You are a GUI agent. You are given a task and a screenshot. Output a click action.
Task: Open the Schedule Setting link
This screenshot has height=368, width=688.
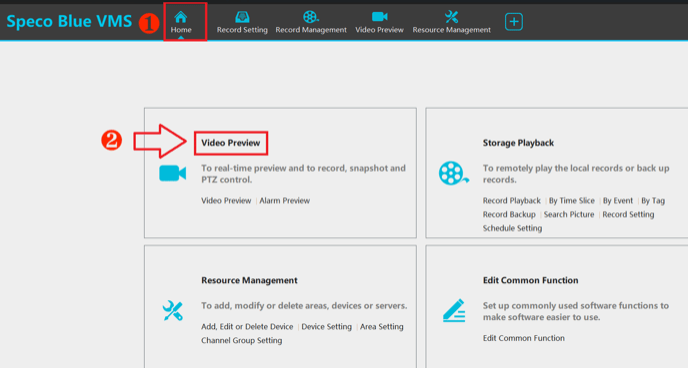pos(512,228)
